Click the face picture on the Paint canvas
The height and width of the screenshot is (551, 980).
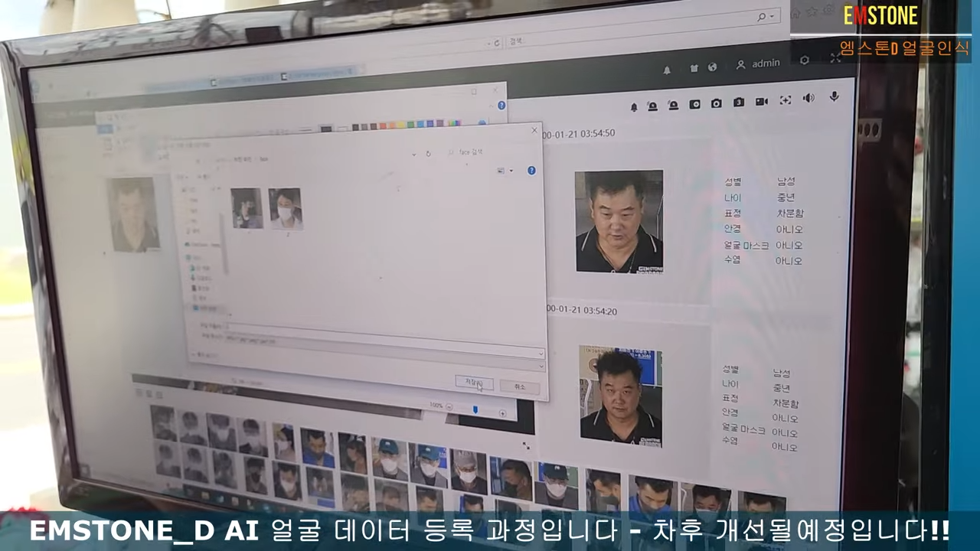point(133,214)
